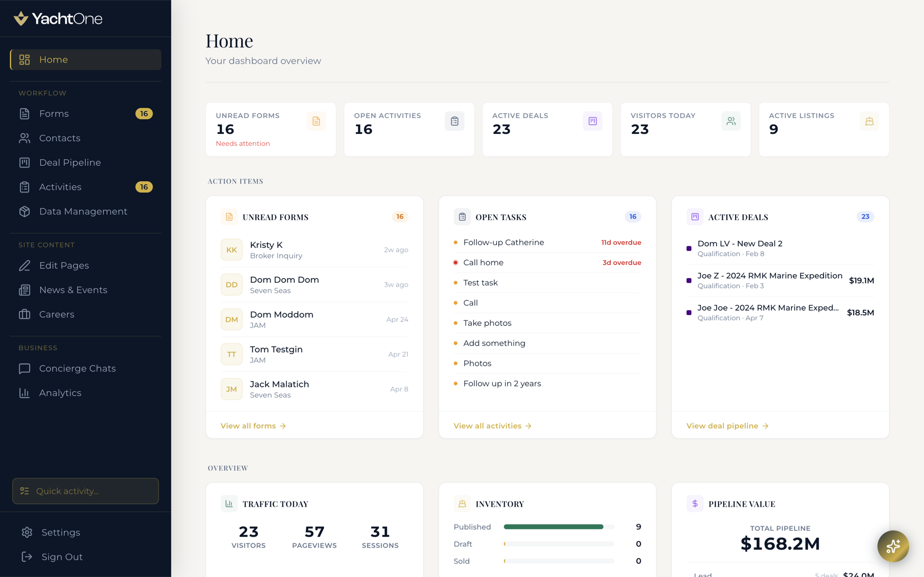The image size is (924, 577).
Task: Select the Add something task
Action: [x=547, y=343]
